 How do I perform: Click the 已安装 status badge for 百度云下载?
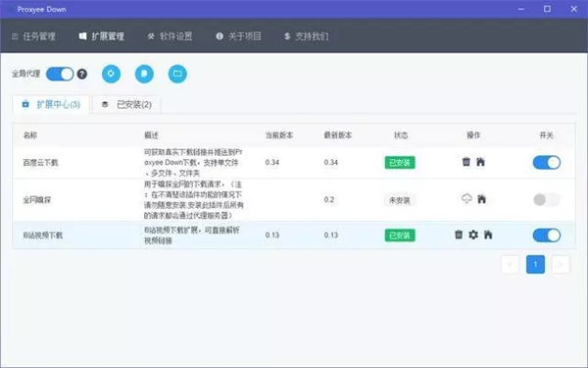pyautogui.click(x=400, y=163)
